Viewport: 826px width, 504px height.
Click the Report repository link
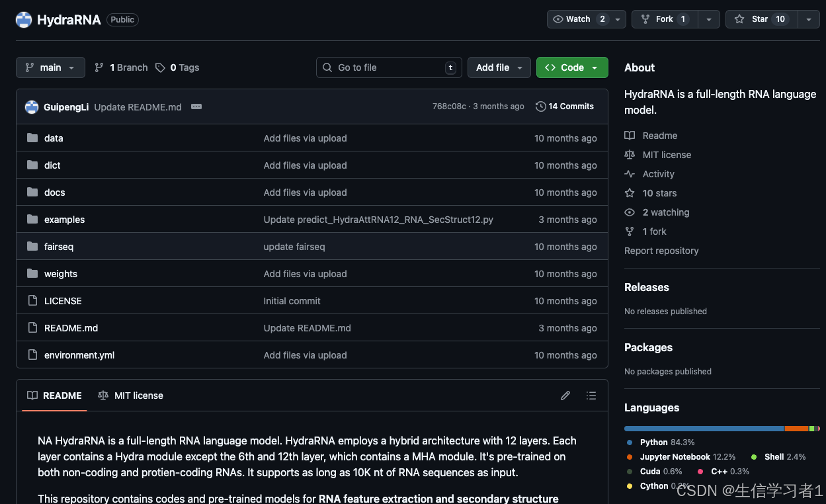tap(661, 251)
